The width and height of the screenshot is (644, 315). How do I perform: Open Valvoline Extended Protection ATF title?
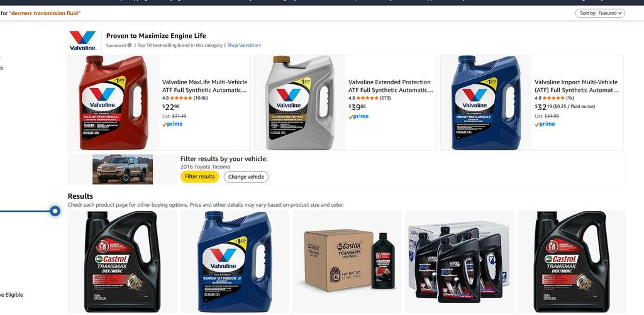pos(391,86)
